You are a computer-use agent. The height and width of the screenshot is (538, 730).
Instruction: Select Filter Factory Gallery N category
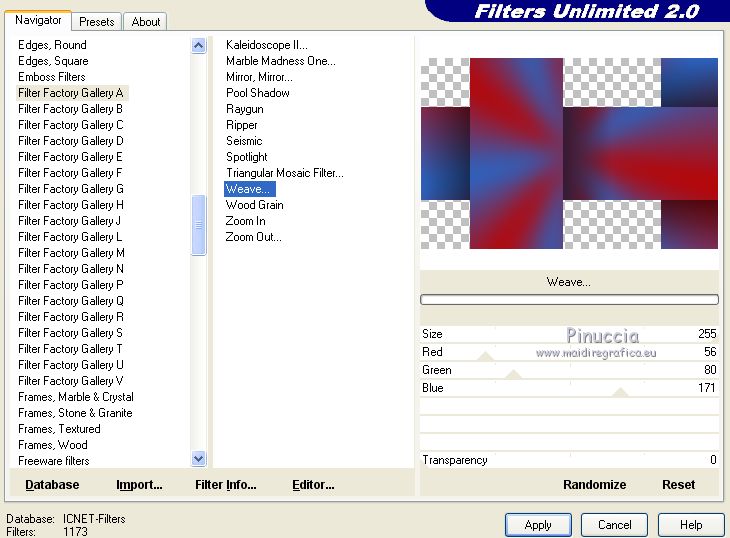[71, 269]
